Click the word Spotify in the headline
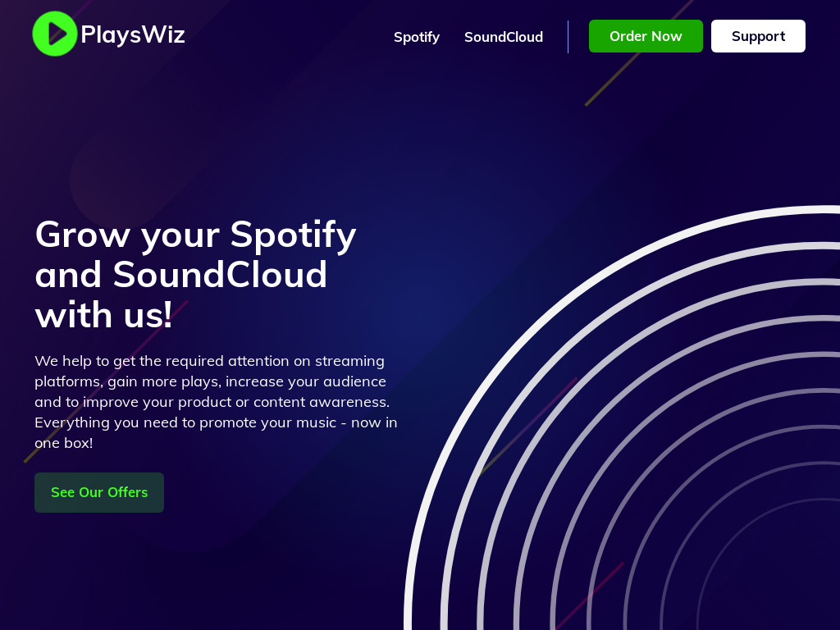Screen dimensions: 840x630 (293, 235)
